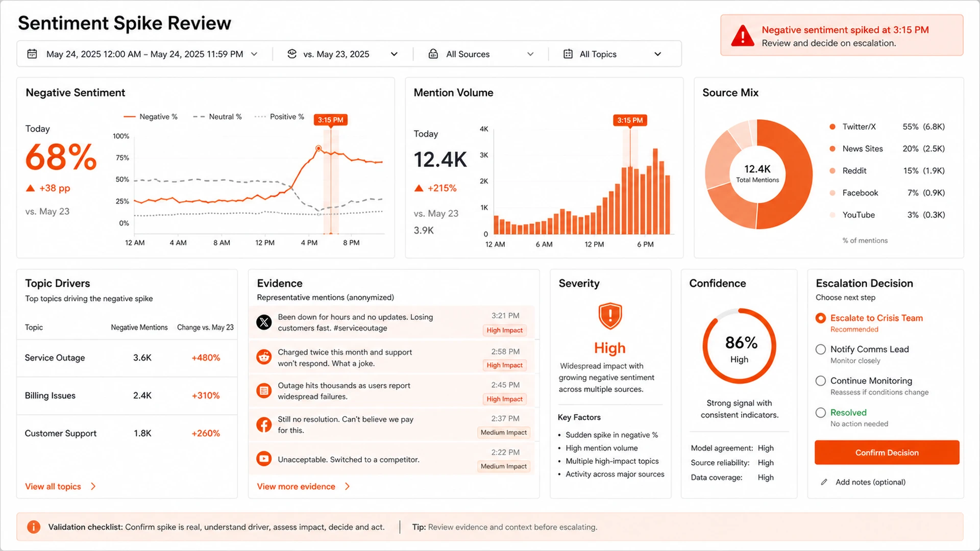Toggle Positive % series in chart legend
980x551 pixels.
click(279, 117)
